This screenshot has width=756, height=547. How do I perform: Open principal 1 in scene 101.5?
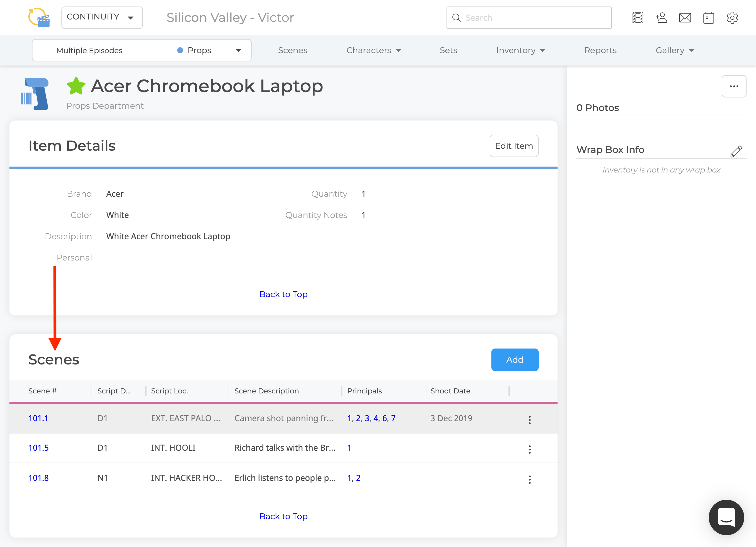349,448
